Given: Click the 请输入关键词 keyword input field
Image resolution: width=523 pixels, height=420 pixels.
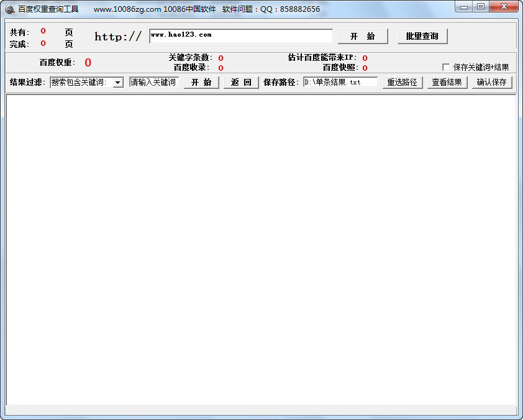Looking at the screenshot, I should tap(154, 82).
